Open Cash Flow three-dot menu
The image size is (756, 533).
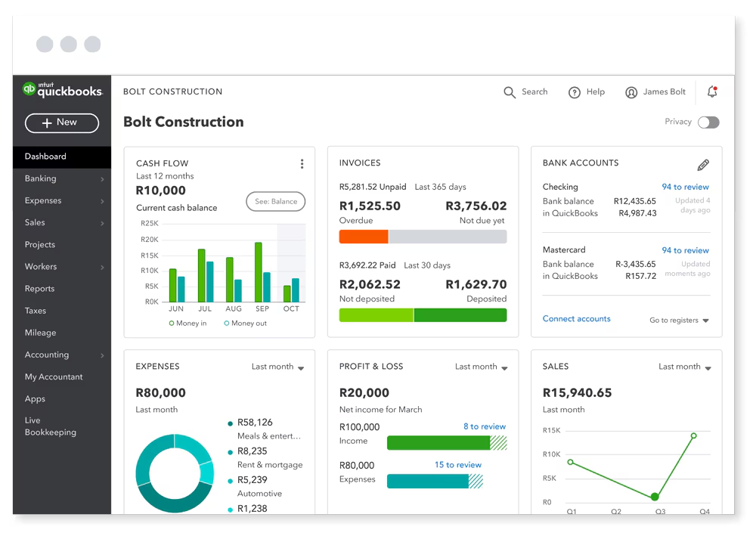coord(302,164)
